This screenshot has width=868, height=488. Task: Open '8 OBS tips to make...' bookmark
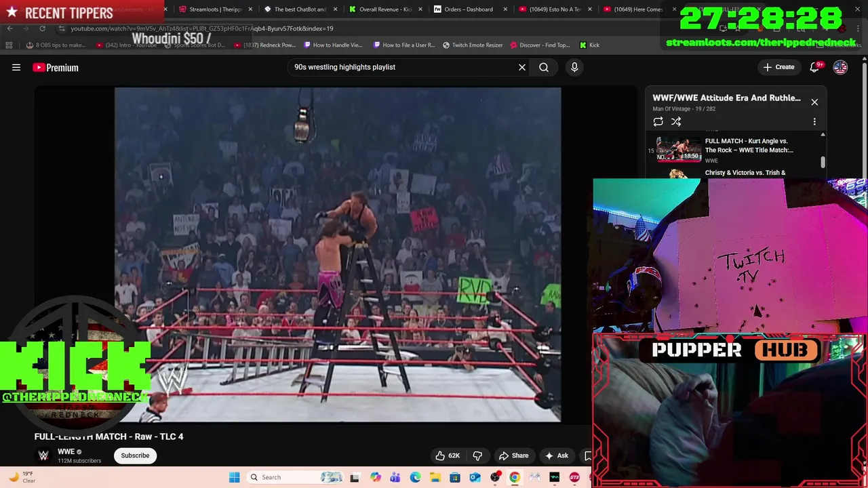[x=56, y=45]
